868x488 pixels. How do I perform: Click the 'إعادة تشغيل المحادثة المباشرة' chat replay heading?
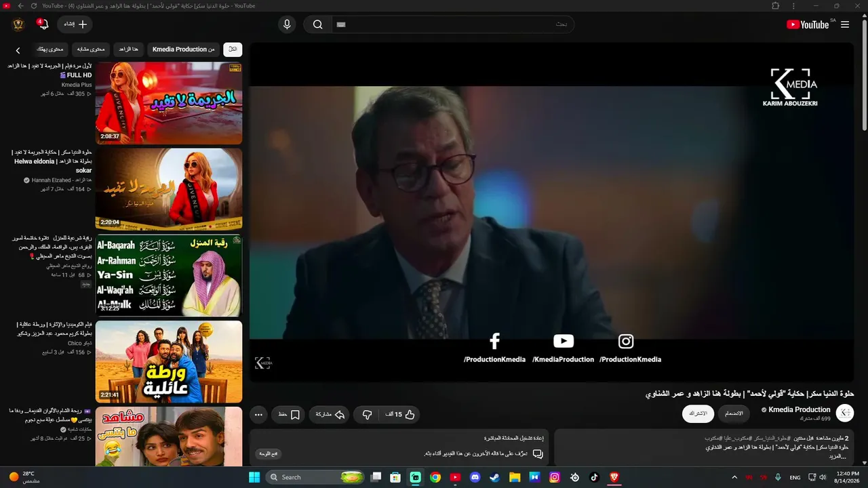pos(514,439)
